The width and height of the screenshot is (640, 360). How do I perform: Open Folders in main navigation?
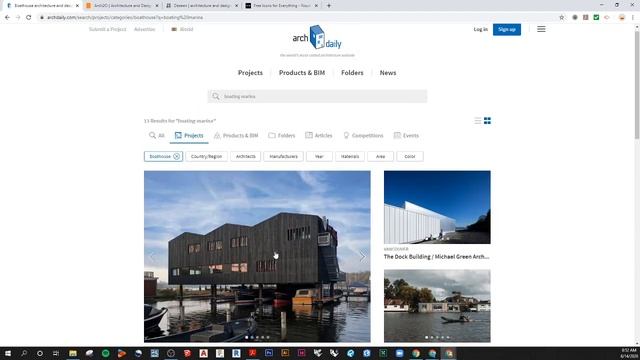pos(352,73)
